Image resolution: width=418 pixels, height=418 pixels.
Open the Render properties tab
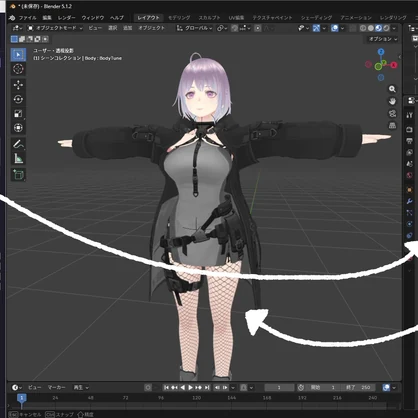point(410,129)
